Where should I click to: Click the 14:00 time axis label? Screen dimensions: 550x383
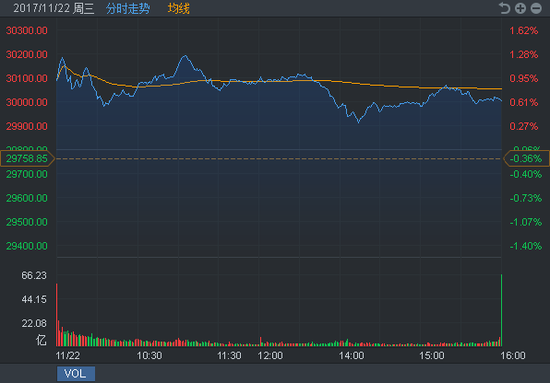coord(351,356)
